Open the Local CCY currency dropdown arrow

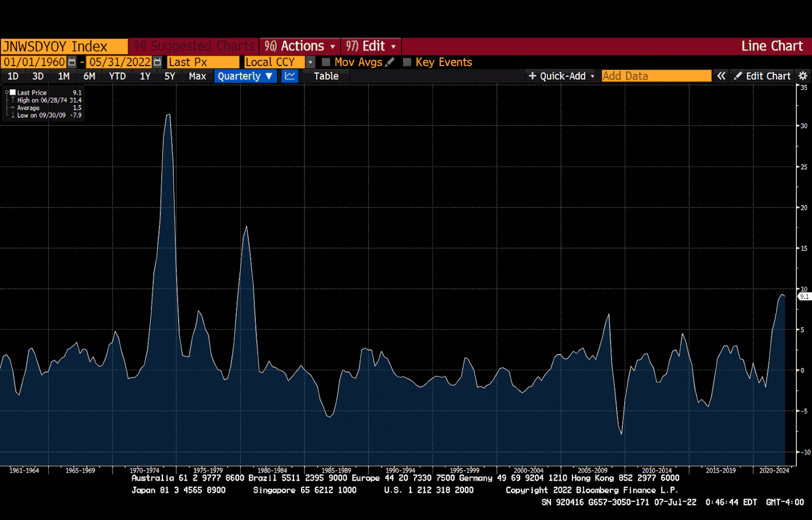pyautogui.click(x=310, y=62)
